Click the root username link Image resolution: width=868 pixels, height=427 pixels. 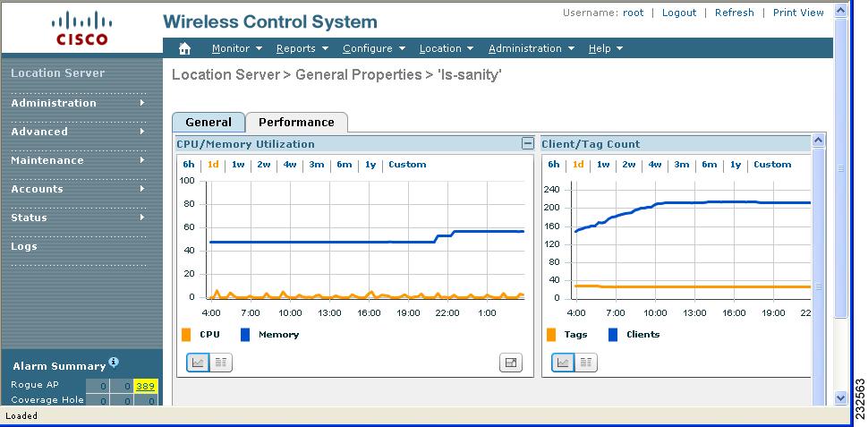click(634, 13)
